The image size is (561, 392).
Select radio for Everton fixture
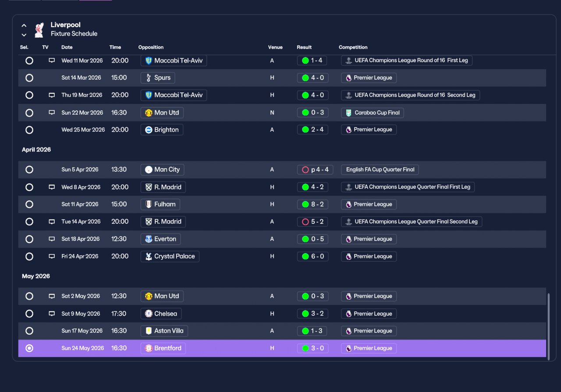click(x=29, y=239)
